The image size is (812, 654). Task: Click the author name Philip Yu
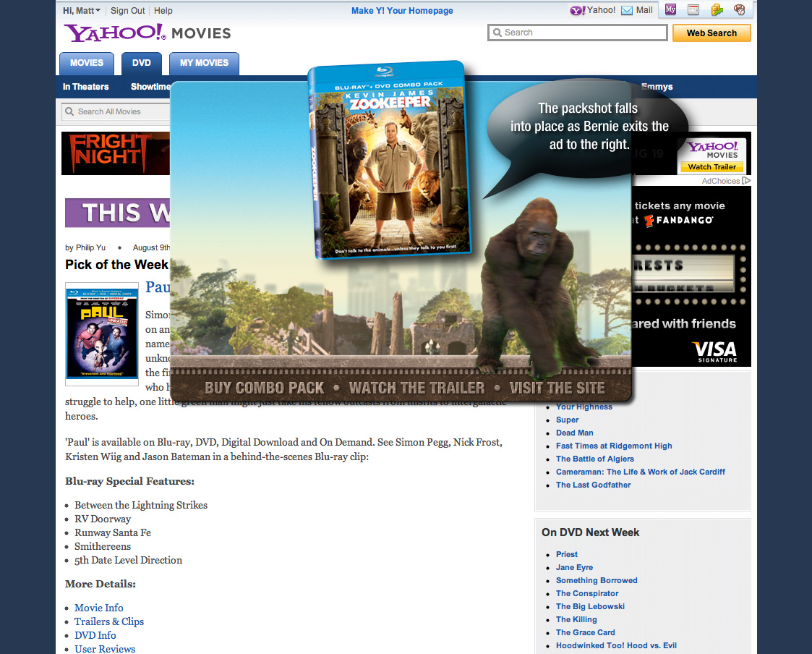(90, 247)
